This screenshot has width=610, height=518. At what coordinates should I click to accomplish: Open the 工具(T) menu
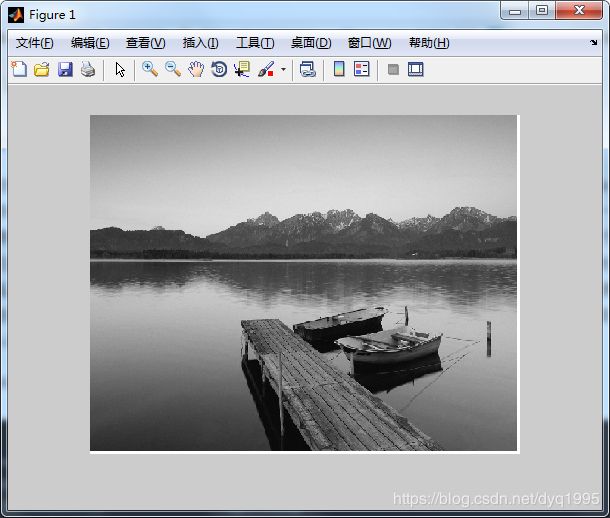pyautogui.click(x=255, y=43)
